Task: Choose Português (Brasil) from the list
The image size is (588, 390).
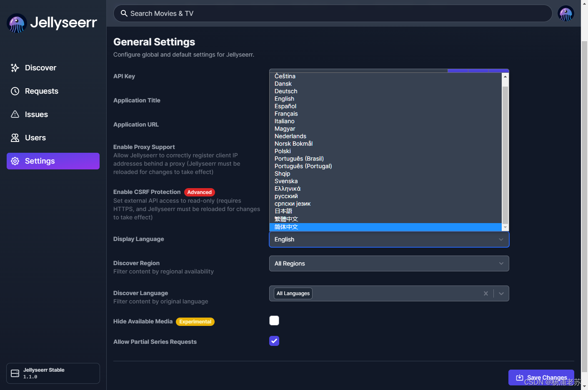Action: coord(385,159)
